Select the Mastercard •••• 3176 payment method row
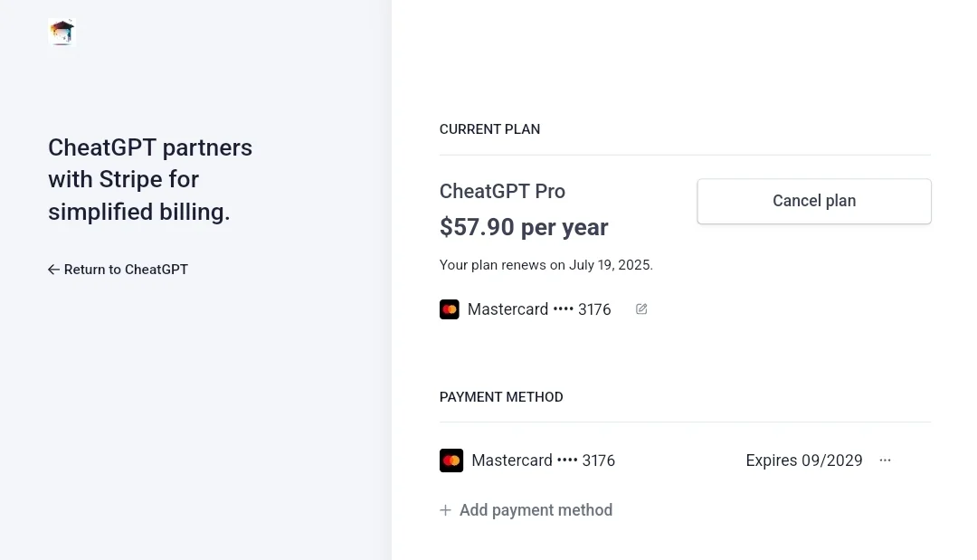 [x=685, y=460]
